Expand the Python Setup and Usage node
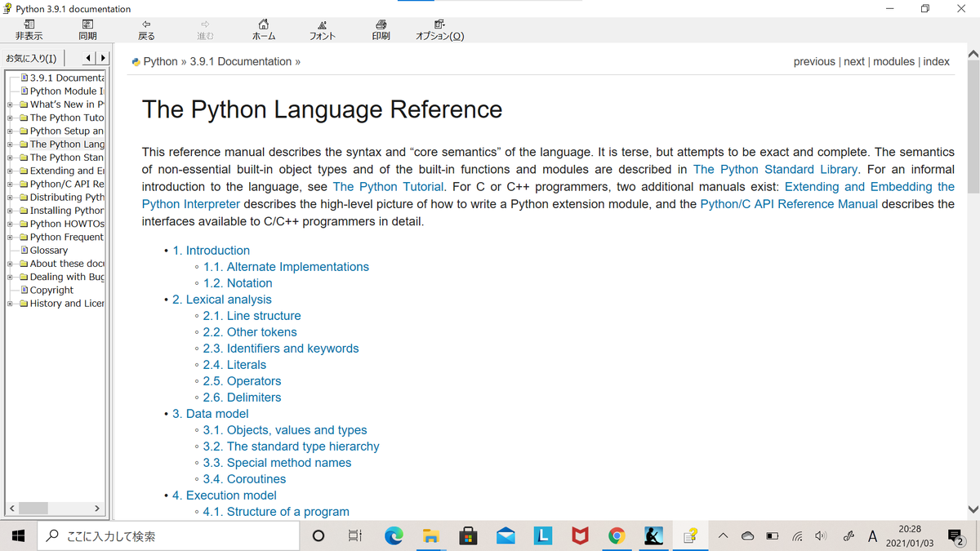This screenshot has height=551, width=980. click(9, 131)
